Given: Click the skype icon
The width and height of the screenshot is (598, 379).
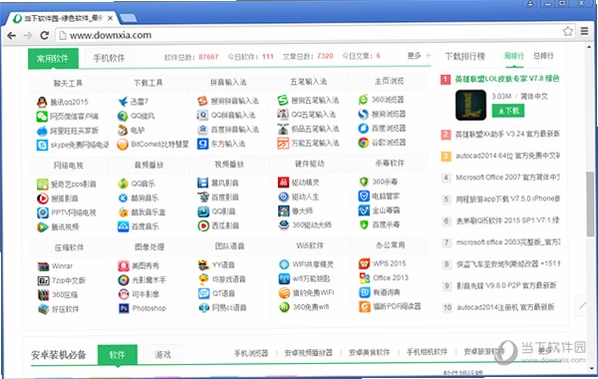Looking at the screenshot, I should coord(42,145).
